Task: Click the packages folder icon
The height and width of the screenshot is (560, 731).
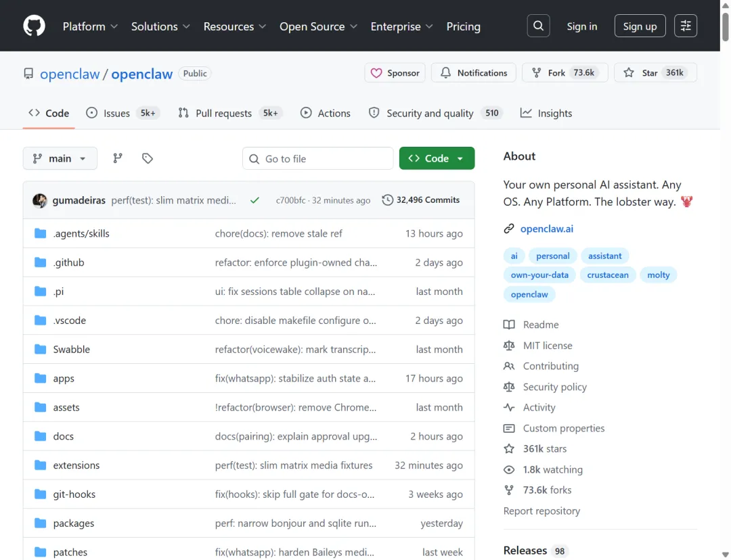Action: (41, 523)
